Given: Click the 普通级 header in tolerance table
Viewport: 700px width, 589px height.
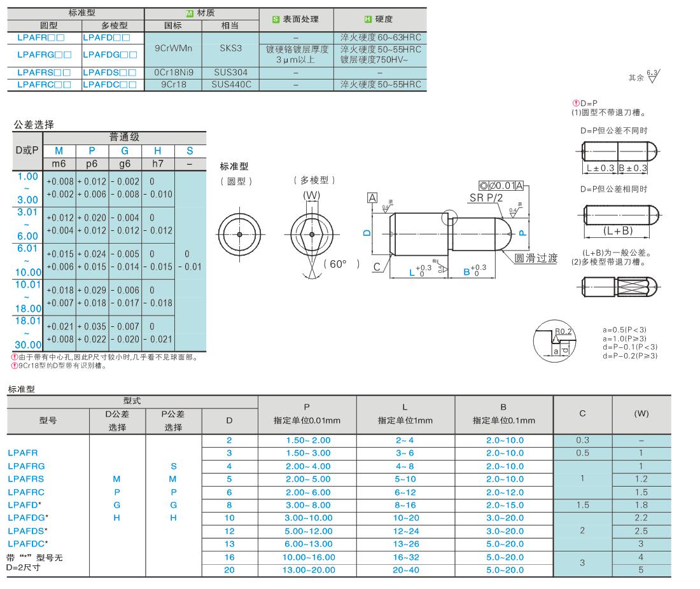Looking at the screenshot, I should (125, 137).
